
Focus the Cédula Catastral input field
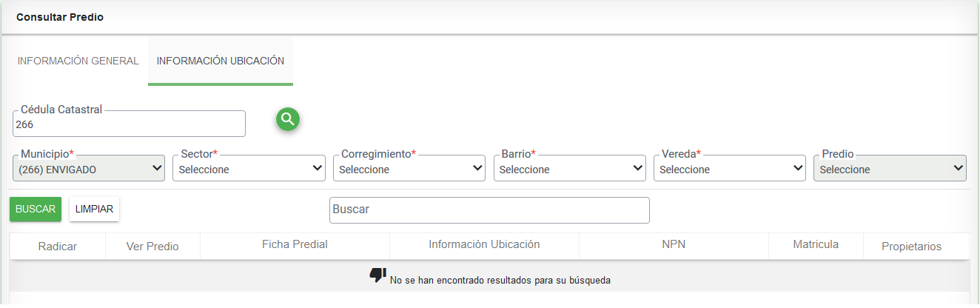point(130,124)
